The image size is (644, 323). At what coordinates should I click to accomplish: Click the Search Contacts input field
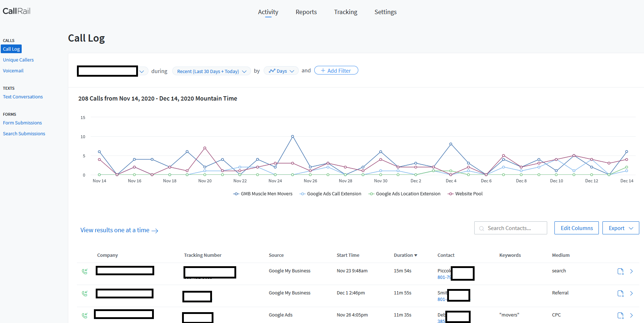510,228
